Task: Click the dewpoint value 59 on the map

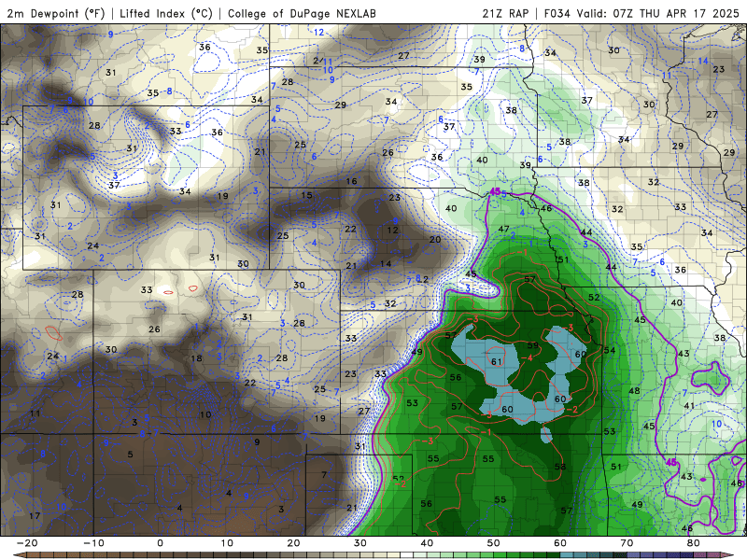Action: click(x=532, y=345)
